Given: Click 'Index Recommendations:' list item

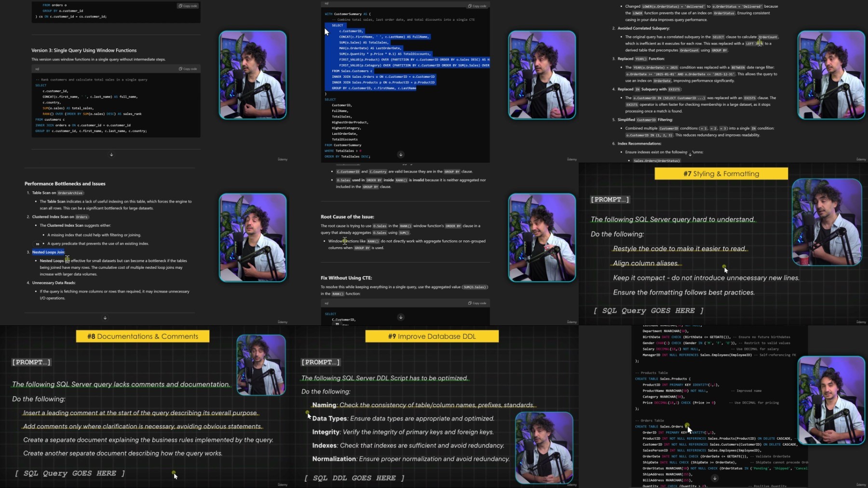Looking at the screenshot, I should click(x=639, y=144).
